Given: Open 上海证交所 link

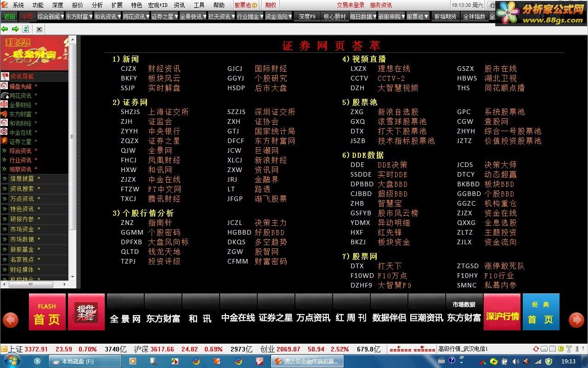Looking at the screenshot, I should click(168, 112).
